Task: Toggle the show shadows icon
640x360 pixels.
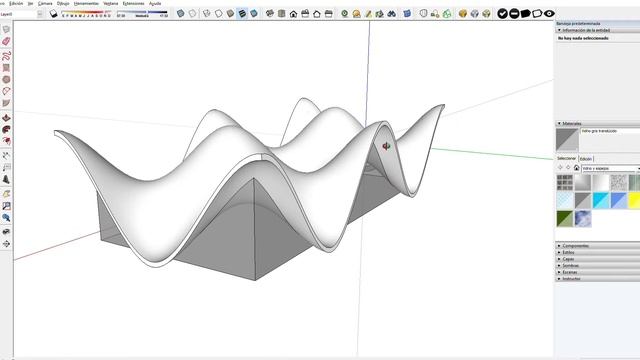Action: 53,14
